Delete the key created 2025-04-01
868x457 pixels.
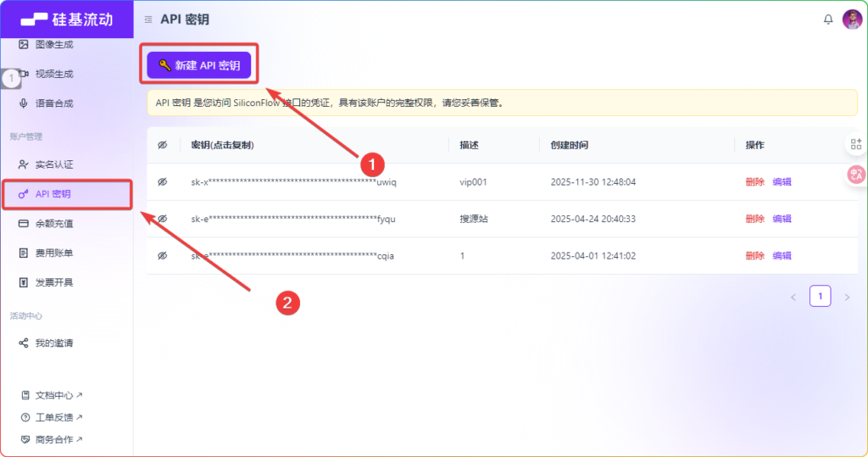pos(754,255)
